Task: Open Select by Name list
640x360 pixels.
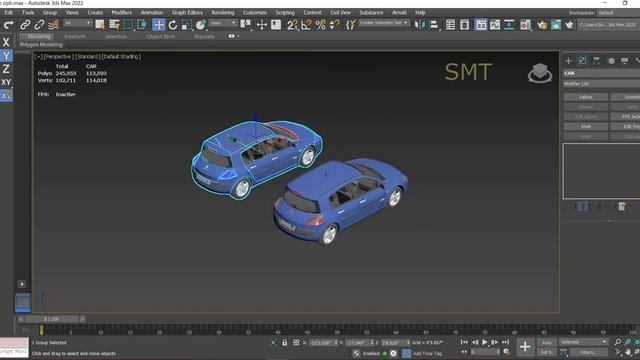Action: [114, 25]
